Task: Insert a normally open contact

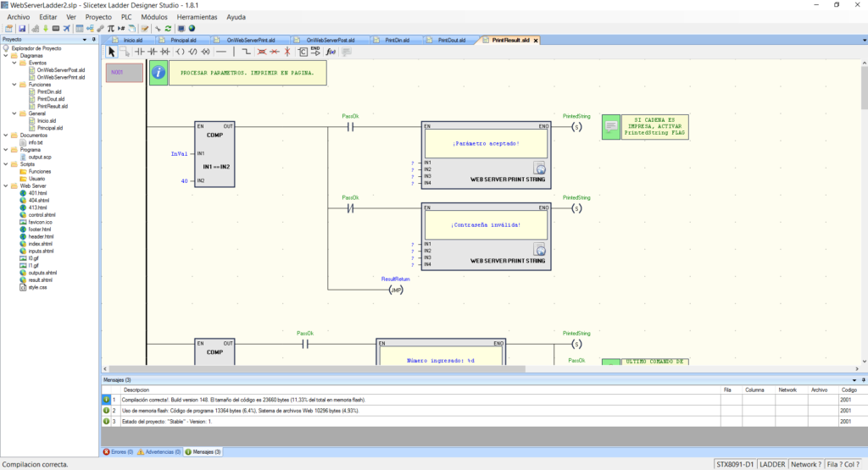Action: point(140,52)
